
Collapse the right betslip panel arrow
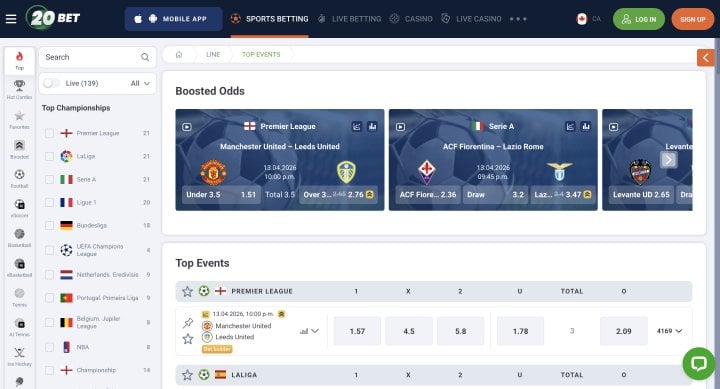tap(706, 58)
